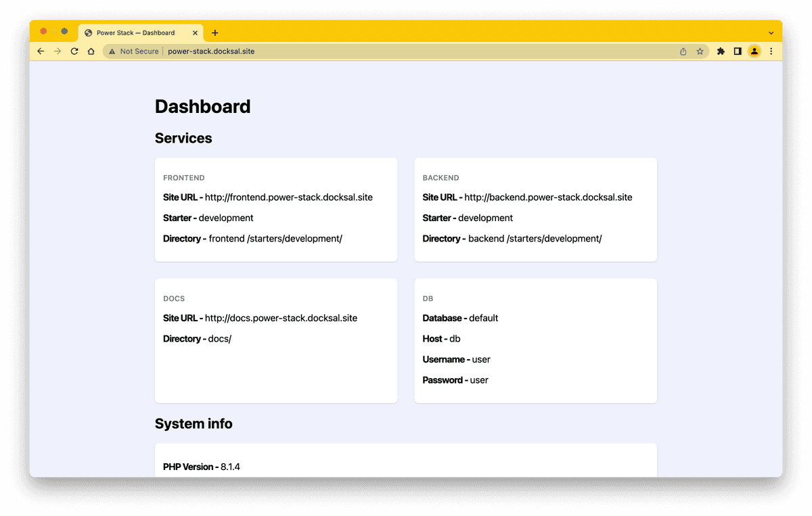Toggle the browser side panel icon
This screenshot has width=812, height=516.
coord(738,51)
